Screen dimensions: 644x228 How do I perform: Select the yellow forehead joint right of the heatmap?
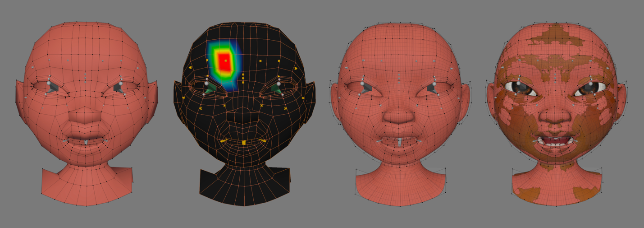260,61
